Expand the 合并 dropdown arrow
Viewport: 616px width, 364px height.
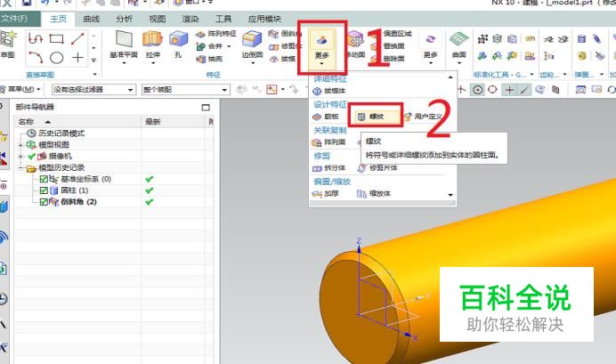(x=229, y=46)
